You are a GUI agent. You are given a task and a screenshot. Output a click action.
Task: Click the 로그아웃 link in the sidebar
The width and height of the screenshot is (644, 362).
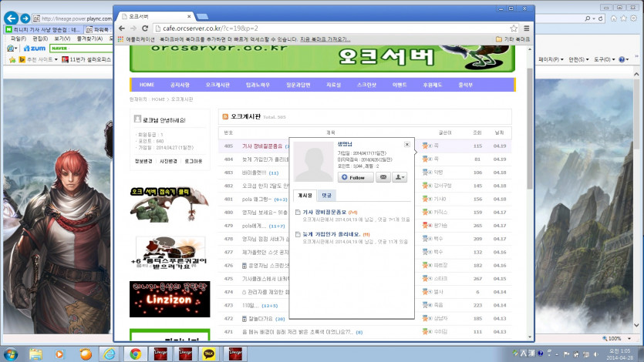[x=193, y=161]
